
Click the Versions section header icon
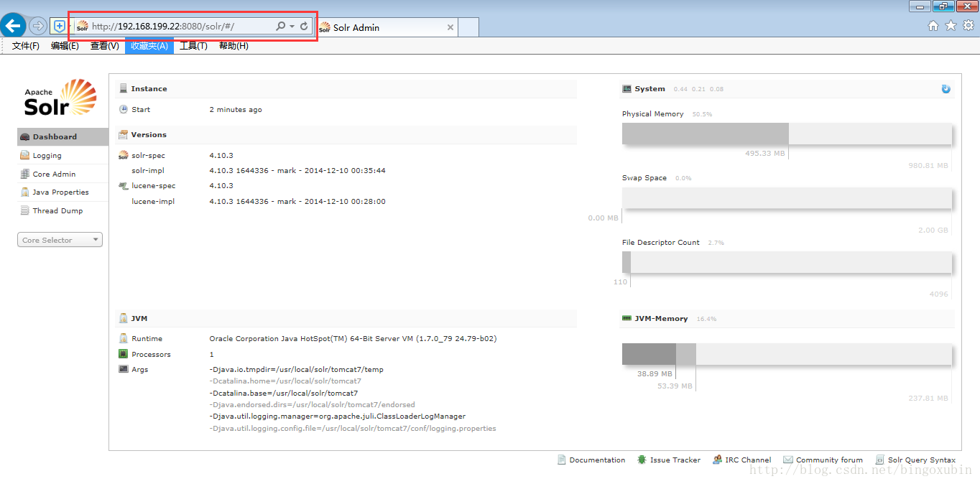tap(124, 135)
